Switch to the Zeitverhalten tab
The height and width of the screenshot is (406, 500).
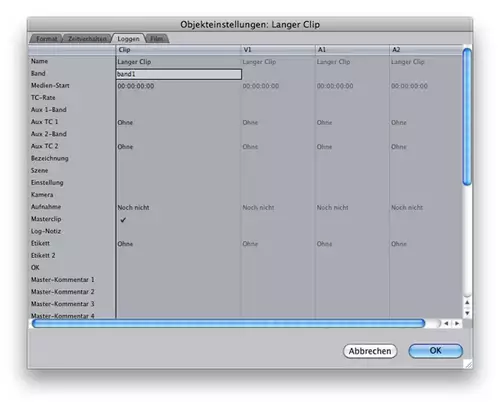[87, 39]
